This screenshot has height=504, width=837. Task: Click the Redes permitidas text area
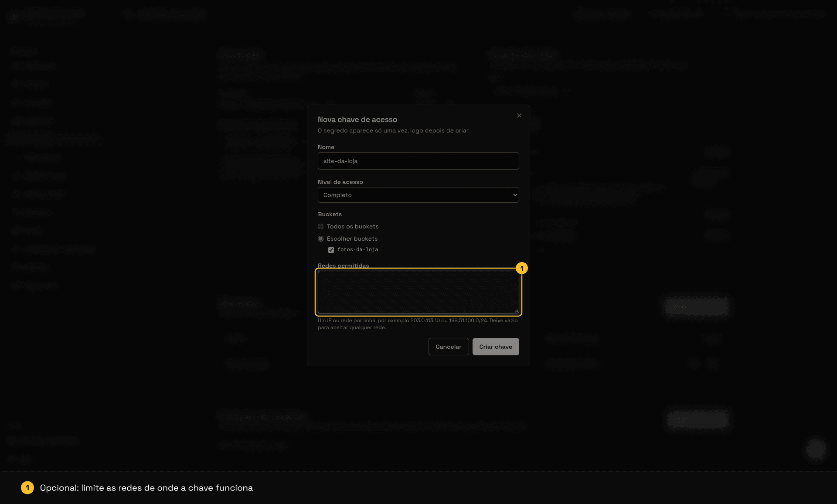[x=418, y=292]
